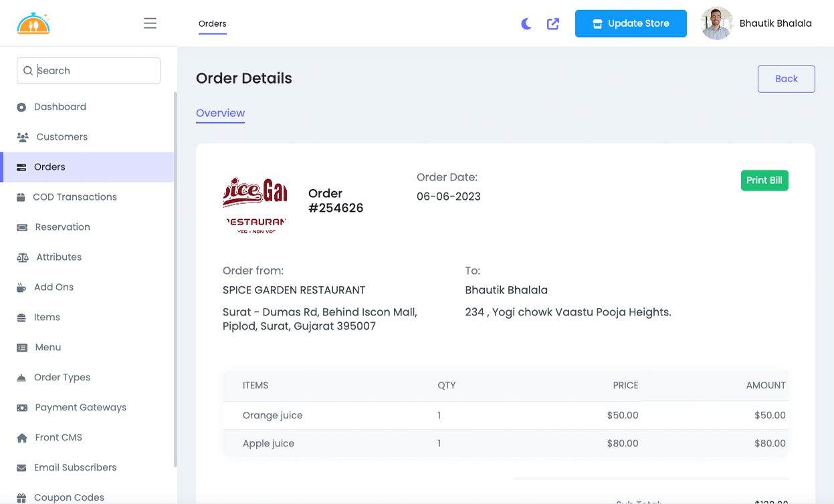Click the Menu list icon
This screenshot has width=834, height=504.
pyautogui.click(x=21, y=348)
